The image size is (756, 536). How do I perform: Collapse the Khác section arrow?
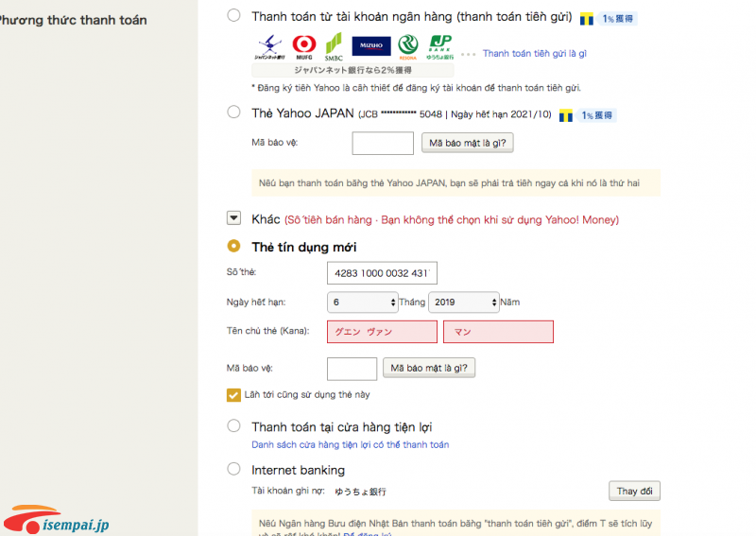click(233, 218)
